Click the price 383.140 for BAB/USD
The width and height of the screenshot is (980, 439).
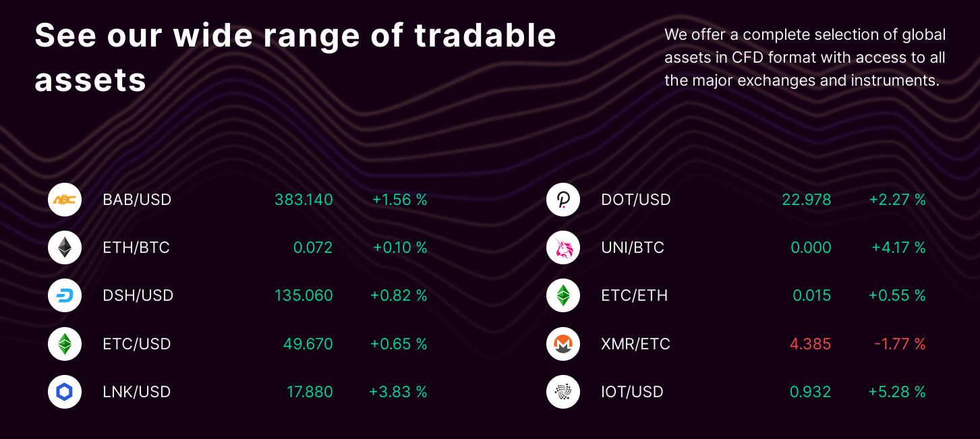pos(304,200)
